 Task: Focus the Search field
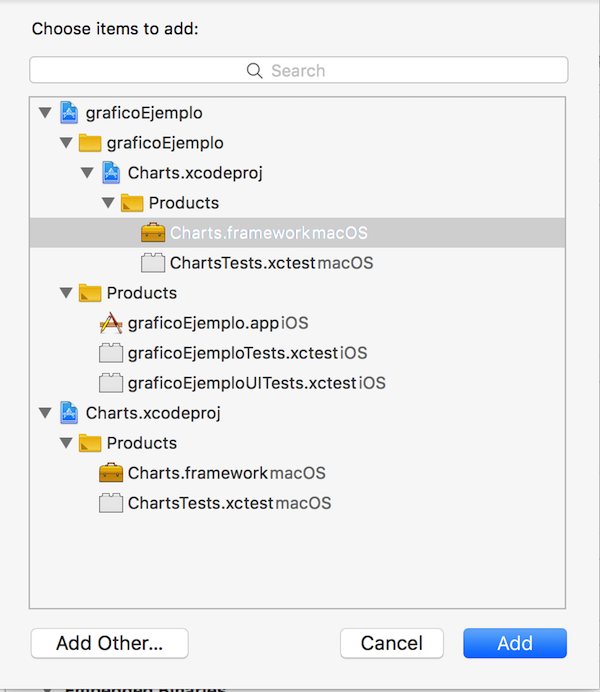[x=299, y=70]
